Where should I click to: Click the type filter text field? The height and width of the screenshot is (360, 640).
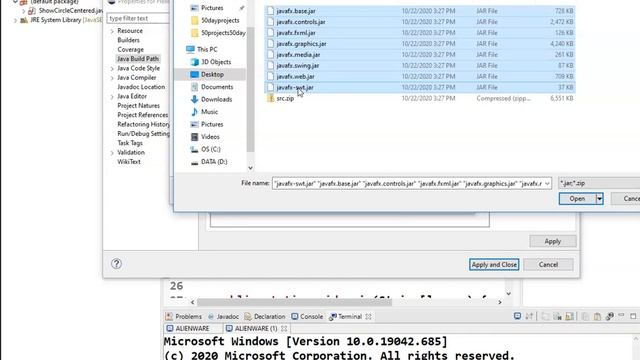point(138,18)
